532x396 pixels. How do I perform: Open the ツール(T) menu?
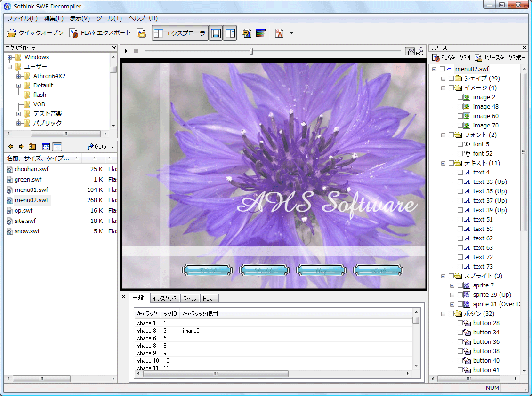pyautogui.click(x=109, y=18)
